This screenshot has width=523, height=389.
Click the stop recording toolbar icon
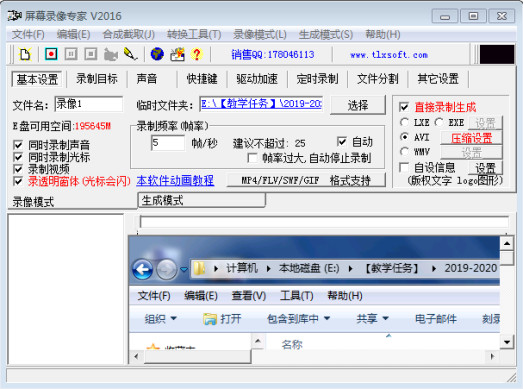(90, 54)
